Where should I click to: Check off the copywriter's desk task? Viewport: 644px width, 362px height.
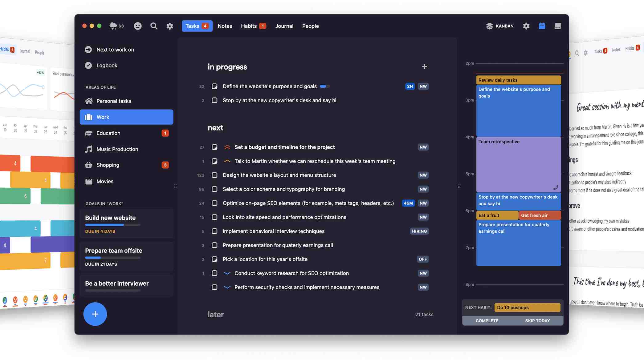pos(214,100)
